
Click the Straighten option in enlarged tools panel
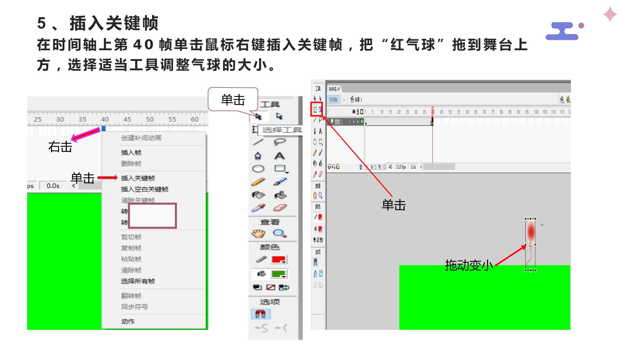pos(280,328)
